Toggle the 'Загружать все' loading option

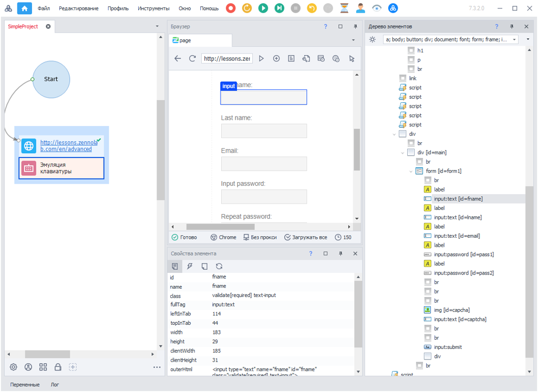click(306, 237)
